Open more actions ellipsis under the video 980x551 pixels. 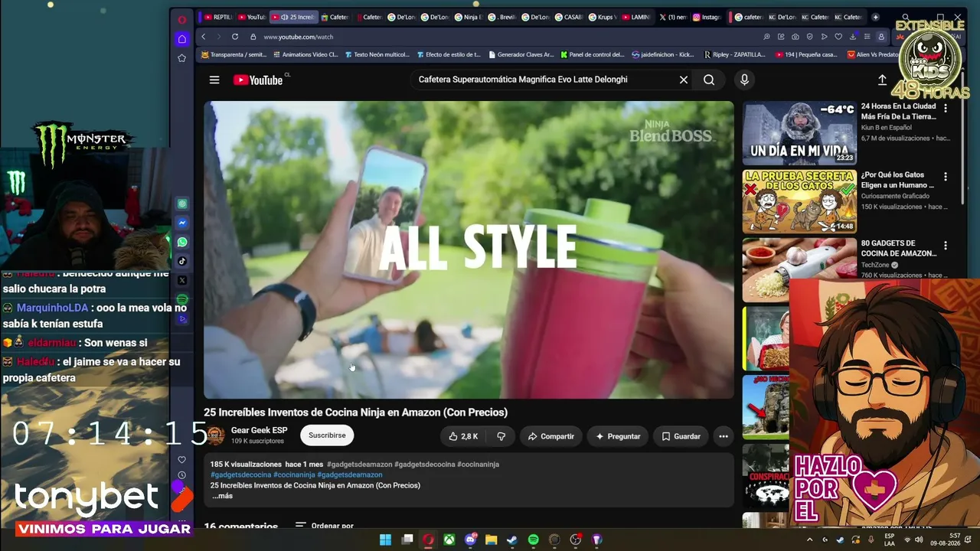(723, 436)
